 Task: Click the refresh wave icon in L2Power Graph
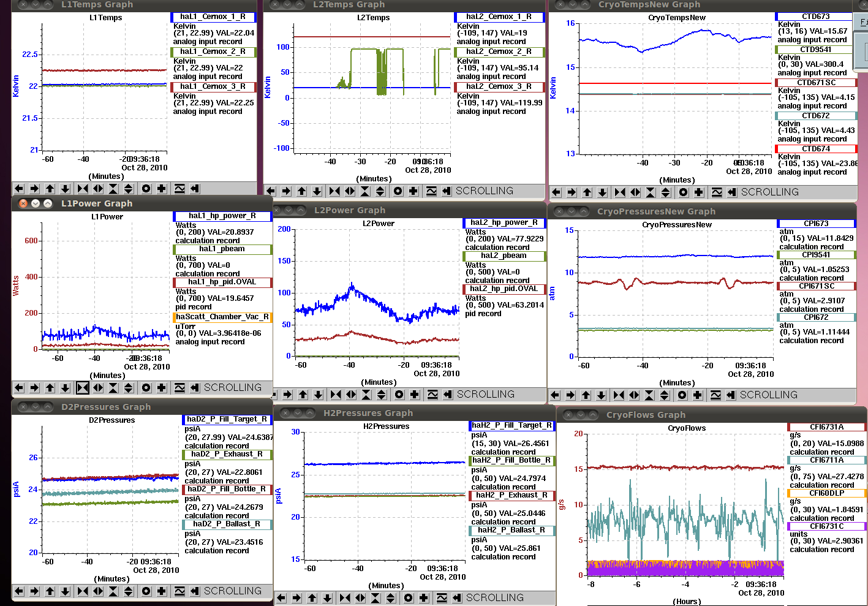[x=432, y=395]
